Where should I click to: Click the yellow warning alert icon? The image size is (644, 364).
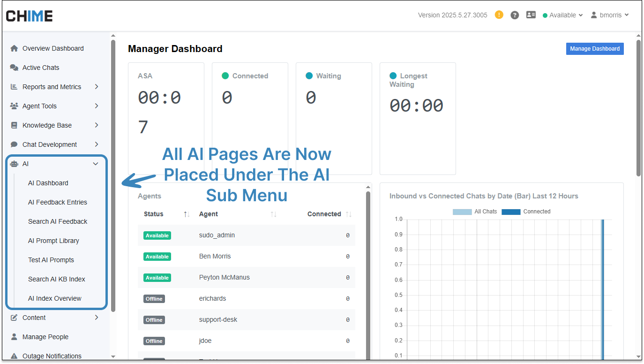point(499,15)
